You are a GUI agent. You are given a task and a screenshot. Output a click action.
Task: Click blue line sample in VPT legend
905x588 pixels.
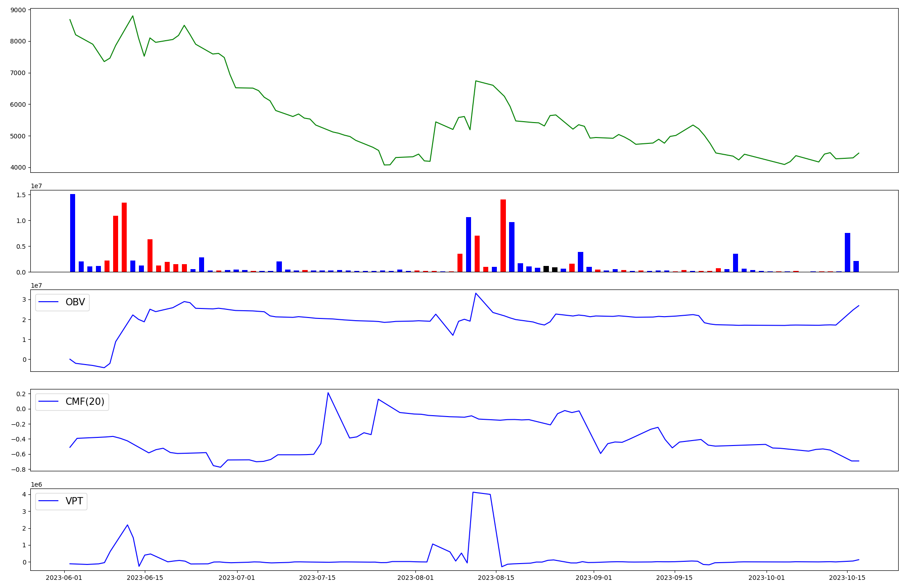point(49,501)
